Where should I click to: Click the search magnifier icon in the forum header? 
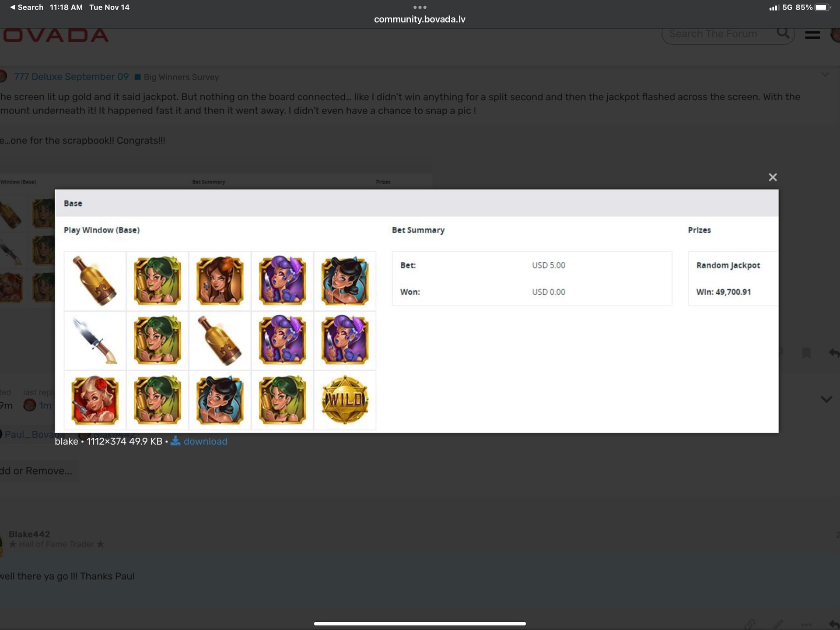(783, 33)
